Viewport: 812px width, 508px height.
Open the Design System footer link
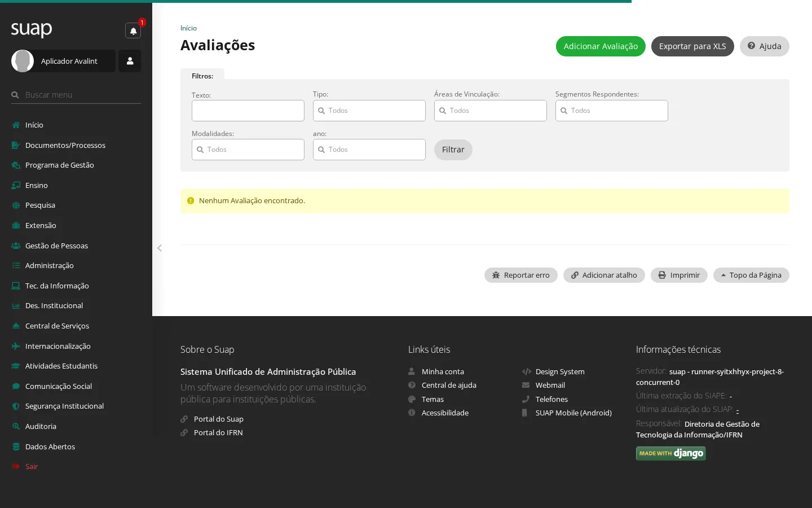point(560,371)
